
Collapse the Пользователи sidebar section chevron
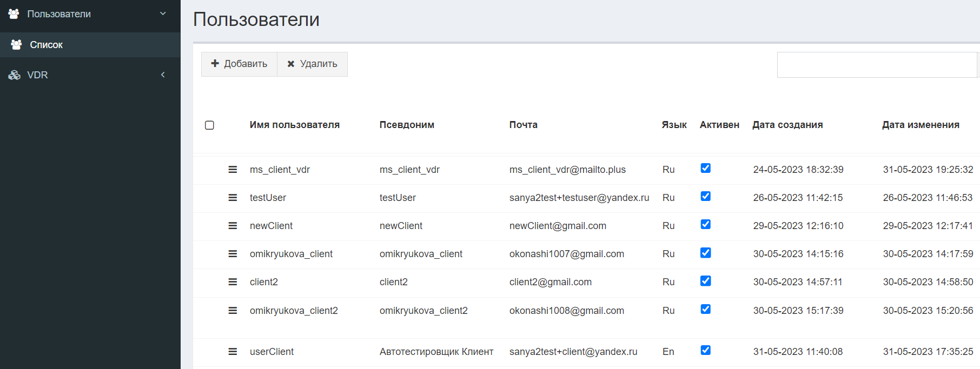163,14
